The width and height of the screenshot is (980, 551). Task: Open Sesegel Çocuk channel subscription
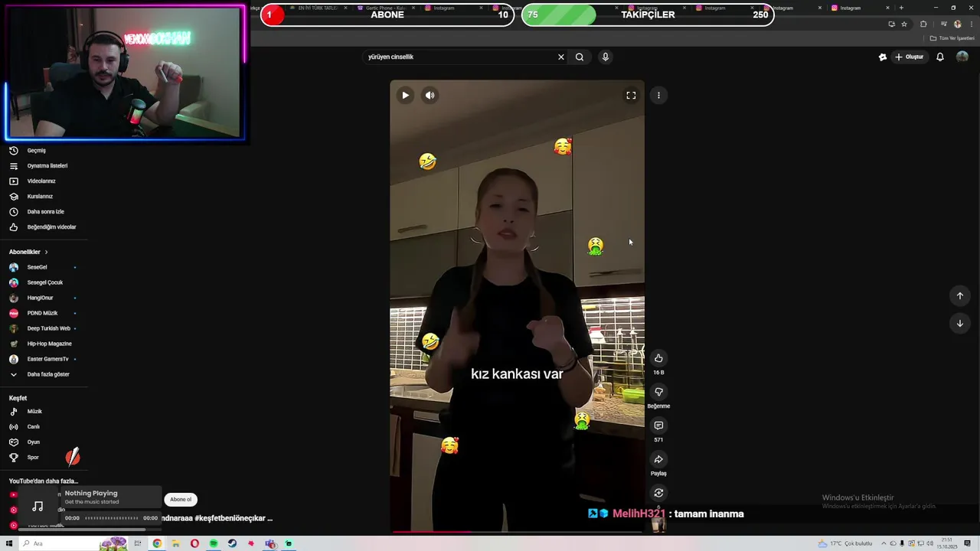(x=44, y=282)
